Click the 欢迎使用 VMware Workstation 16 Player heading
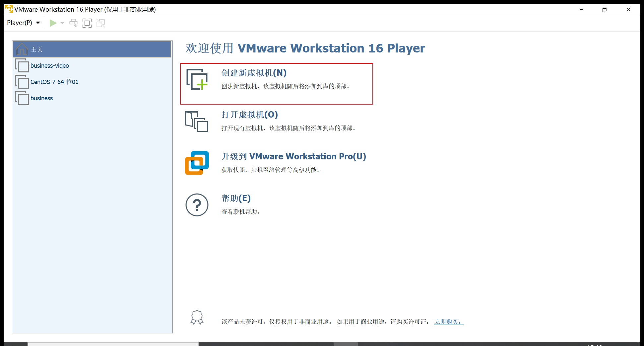The height and width of the screenshot is (346, 644). click(x=305, y=48)
